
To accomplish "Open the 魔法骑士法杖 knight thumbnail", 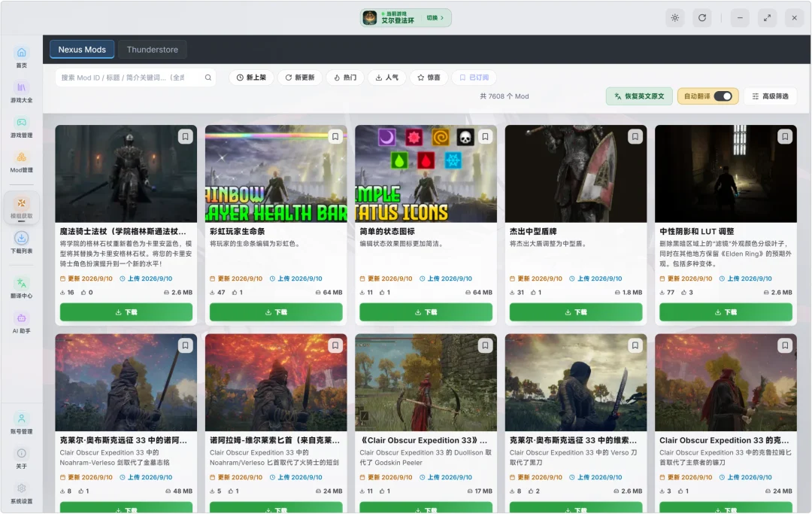I will tap(126, 174).
